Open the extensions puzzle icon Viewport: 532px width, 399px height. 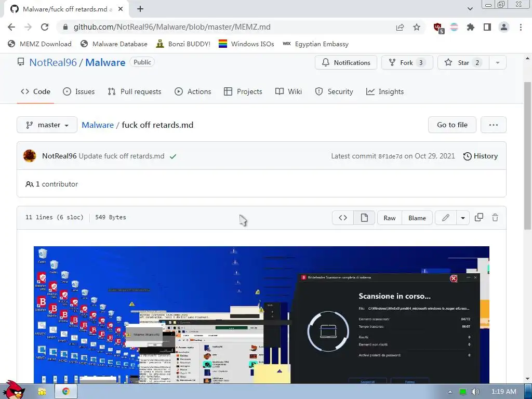coord(470,27)
